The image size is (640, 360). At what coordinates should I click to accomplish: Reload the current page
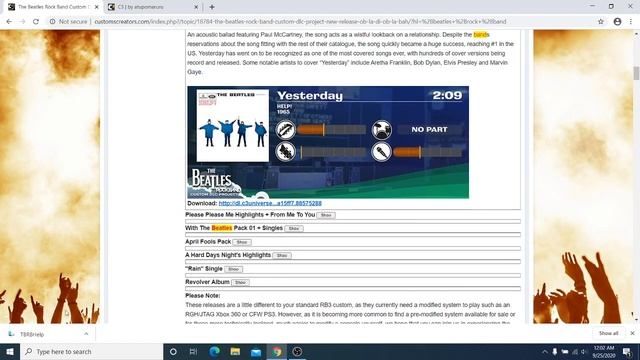(36, 22)
